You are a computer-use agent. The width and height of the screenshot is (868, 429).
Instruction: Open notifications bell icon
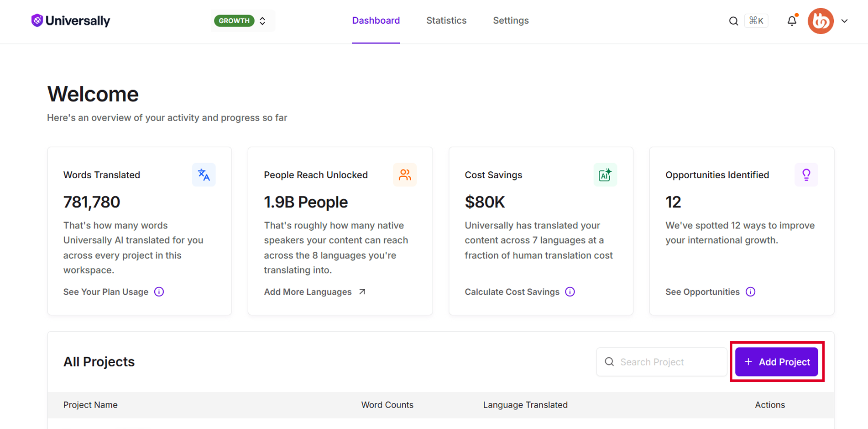[x=792, y=21]
